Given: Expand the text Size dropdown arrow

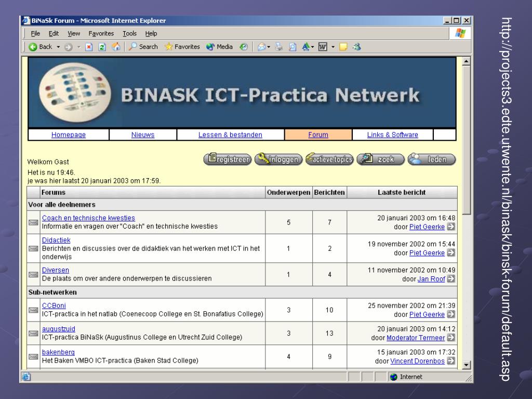Looking at the screenshot, I should (312, 47).
